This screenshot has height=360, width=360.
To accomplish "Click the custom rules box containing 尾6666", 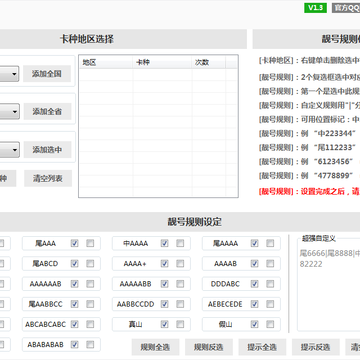I will 329,288.
